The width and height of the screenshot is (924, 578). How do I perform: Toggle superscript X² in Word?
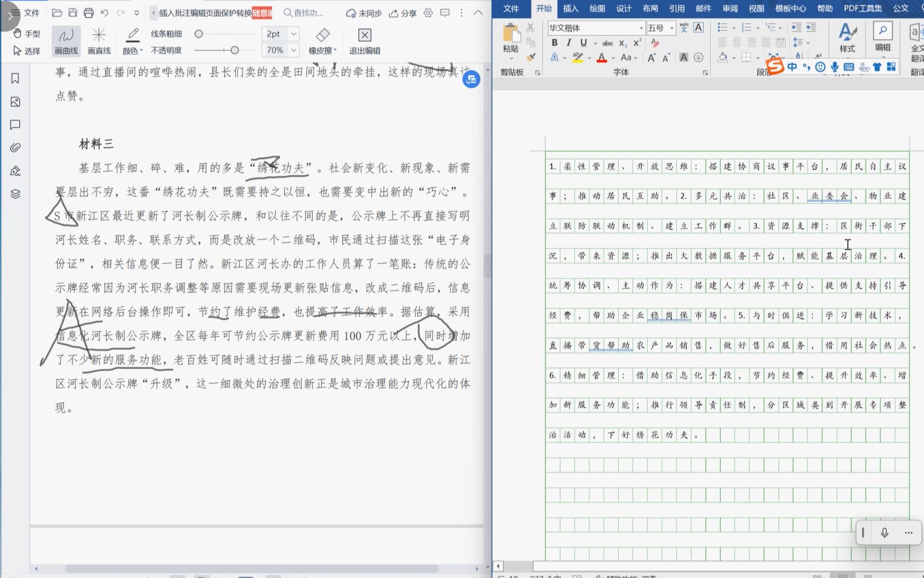pyautogui.click(x=637, y=43)
